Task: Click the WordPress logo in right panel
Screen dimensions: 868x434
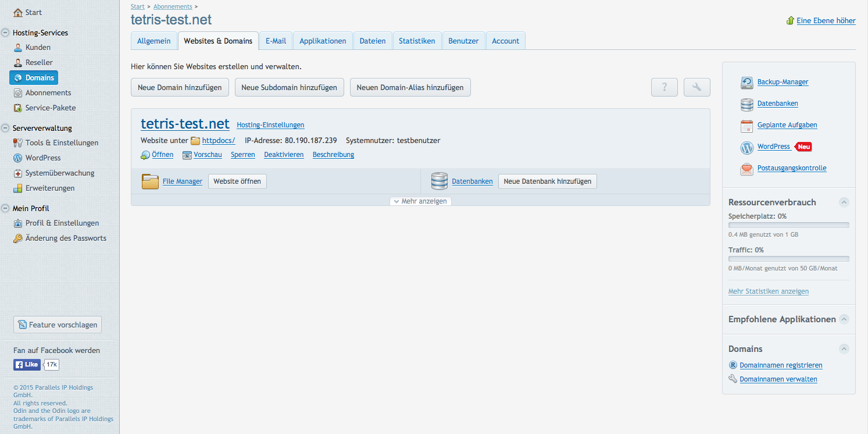Action: click(746, 147)
